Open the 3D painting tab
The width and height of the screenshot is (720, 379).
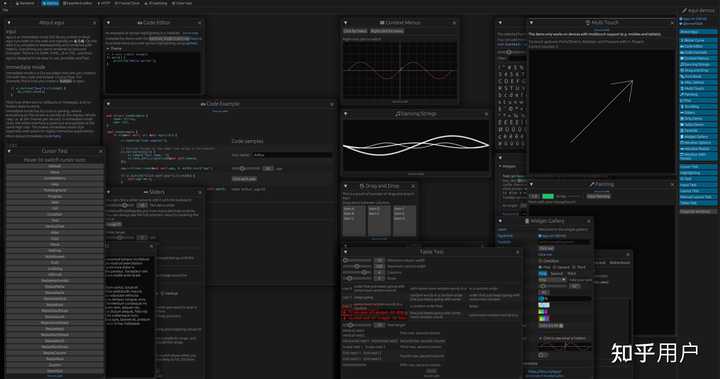pyautogui.click(x=156, y=3)
